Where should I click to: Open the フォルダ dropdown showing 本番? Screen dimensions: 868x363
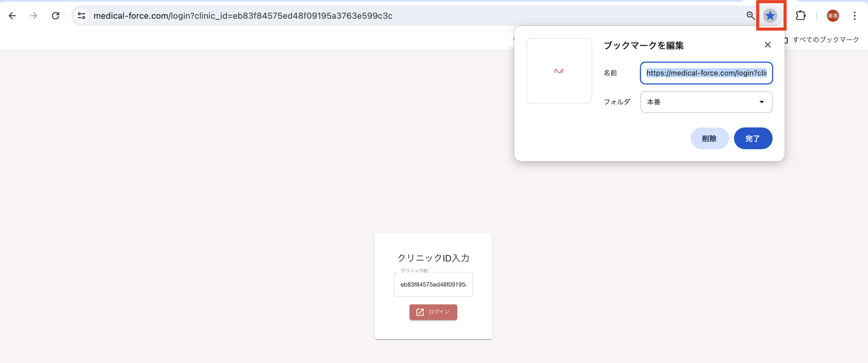(x=706, y=102)
